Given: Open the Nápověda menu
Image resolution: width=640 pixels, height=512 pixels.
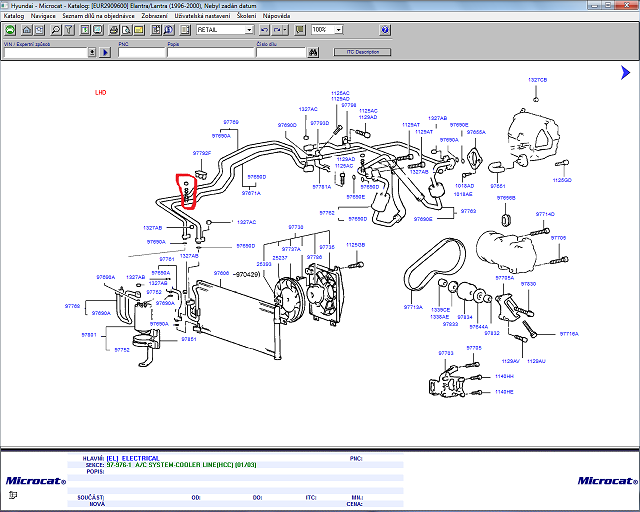Looking at the screenshot, I should point(277,17).
